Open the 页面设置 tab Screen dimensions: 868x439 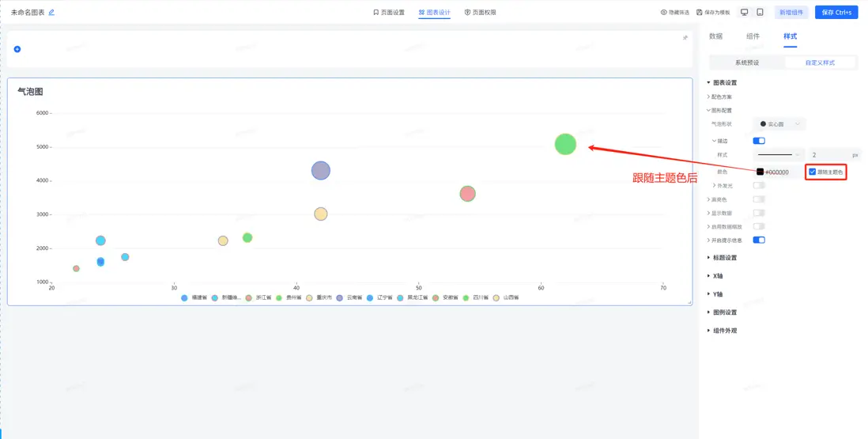[x=389, y=12]
